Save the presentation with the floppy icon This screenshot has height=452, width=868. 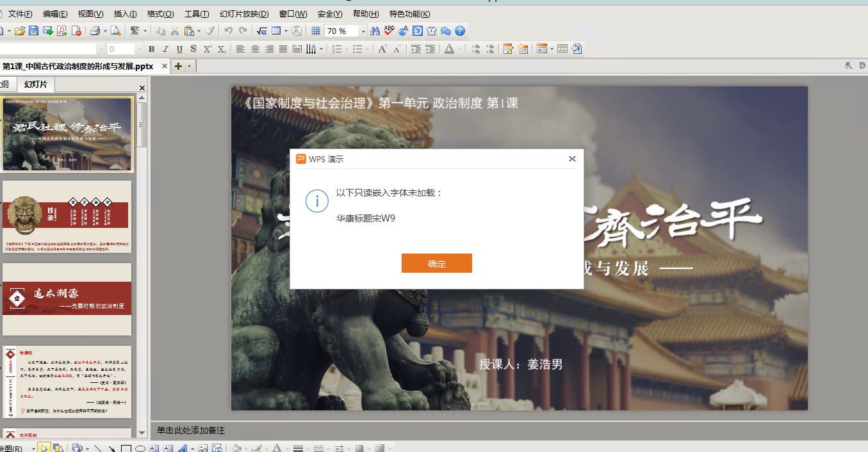[33, 31]
